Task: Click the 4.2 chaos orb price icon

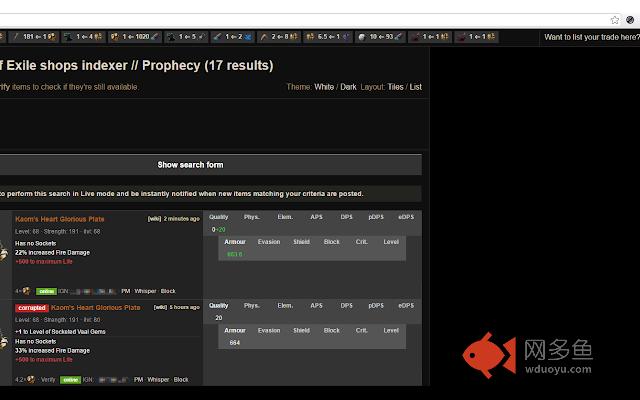Action: 31,380
